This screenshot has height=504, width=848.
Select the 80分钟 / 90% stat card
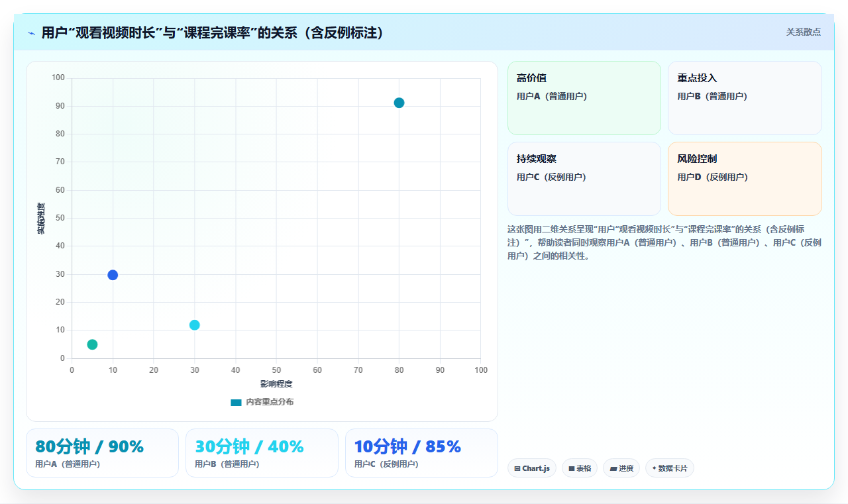tap(102, 453)
